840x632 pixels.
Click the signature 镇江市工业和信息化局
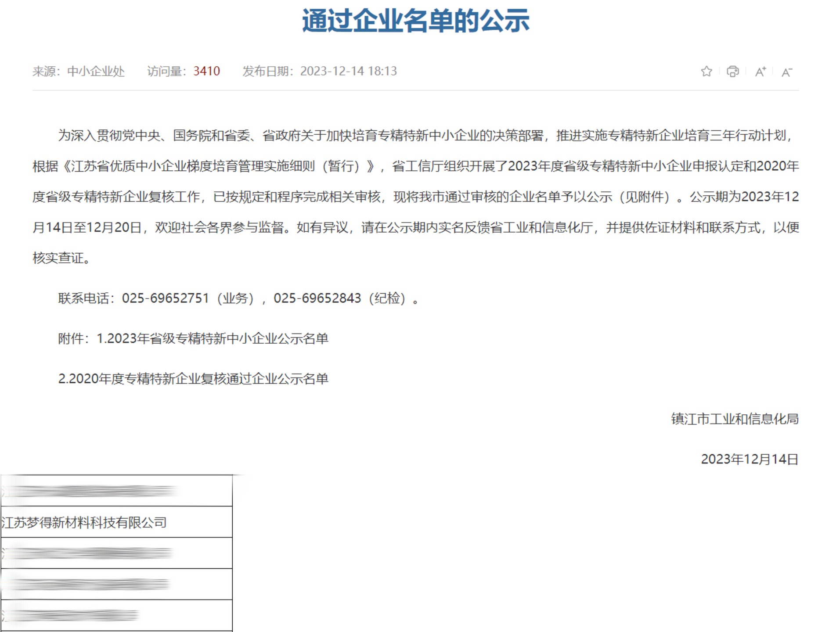point(735,419)
